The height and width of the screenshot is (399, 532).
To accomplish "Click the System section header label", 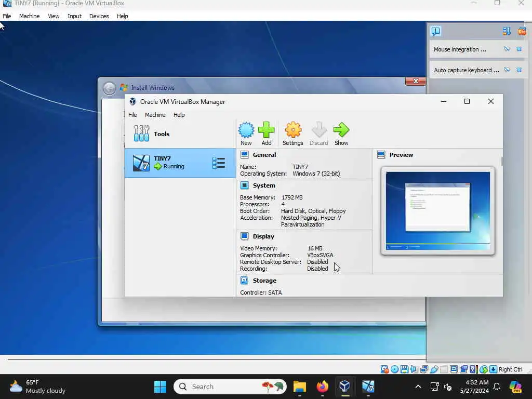I will coord(264,185).
